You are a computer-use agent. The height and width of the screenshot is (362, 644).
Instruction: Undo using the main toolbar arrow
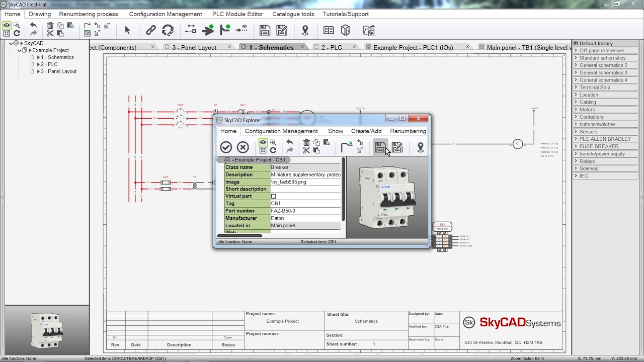tap(33, 25)
